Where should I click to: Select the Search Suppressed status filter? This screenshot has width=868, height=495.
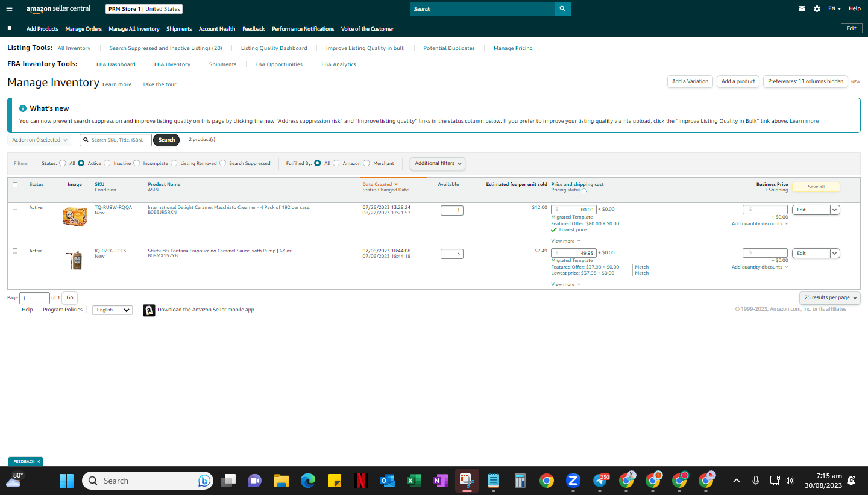click(x=223, y=163)
